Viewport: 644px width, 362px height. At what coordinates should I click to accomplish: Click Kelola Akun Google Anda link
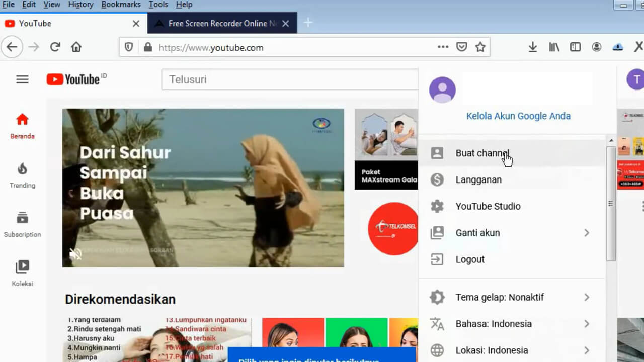click(x=518, y=116)
